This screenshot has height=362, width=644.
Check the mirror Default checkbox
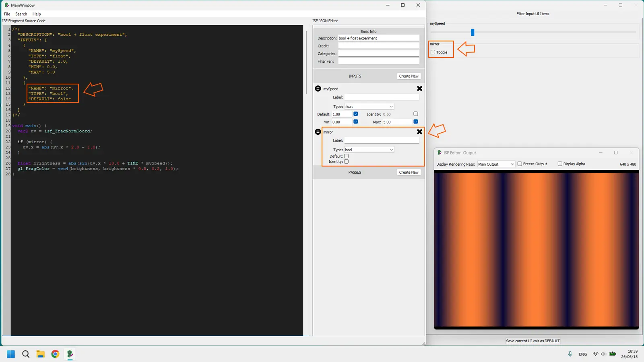(x=346, y=156)
